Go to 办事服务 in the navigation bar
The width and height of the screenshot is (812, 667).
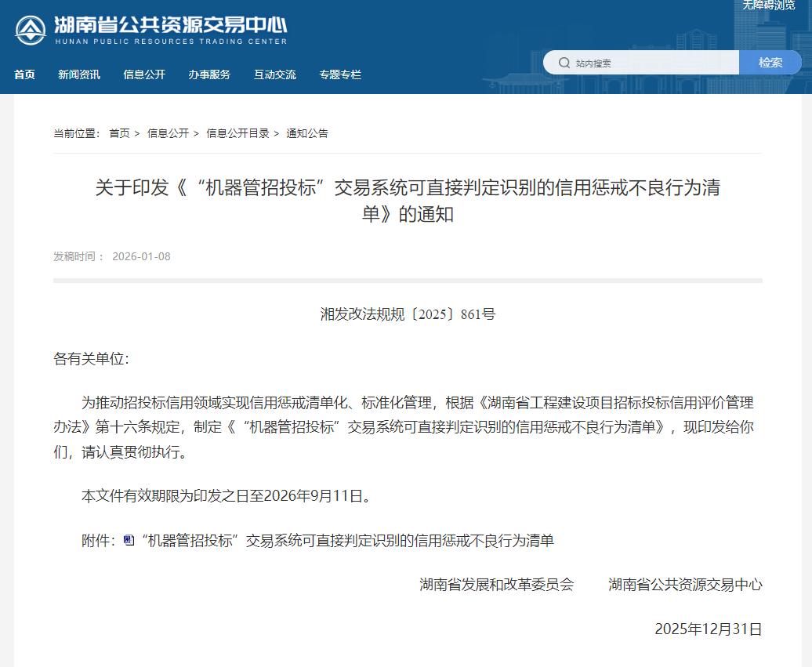pyautogui.click(x=209, y=74)
